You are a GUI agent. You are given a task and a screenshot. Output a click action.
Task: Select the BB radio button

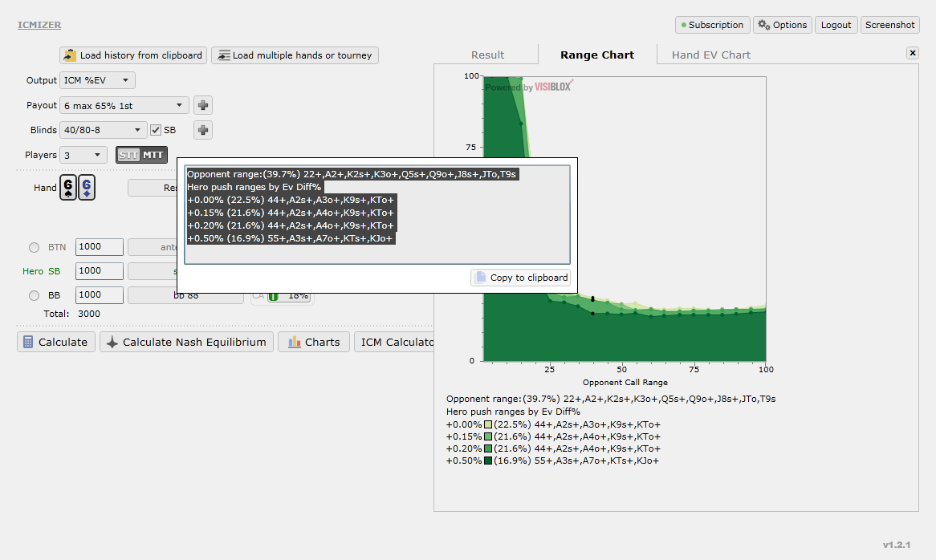pyautogui.click(x=34, y=295)
